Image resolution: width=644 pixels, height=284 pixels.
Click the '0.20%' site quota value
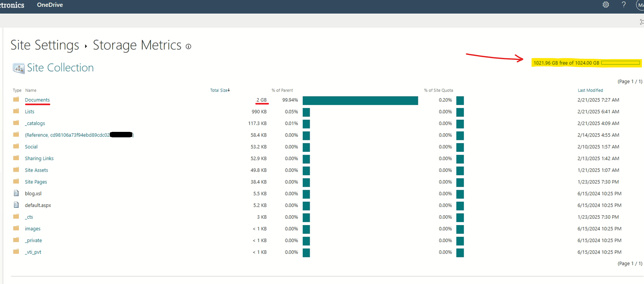(445, 100)
